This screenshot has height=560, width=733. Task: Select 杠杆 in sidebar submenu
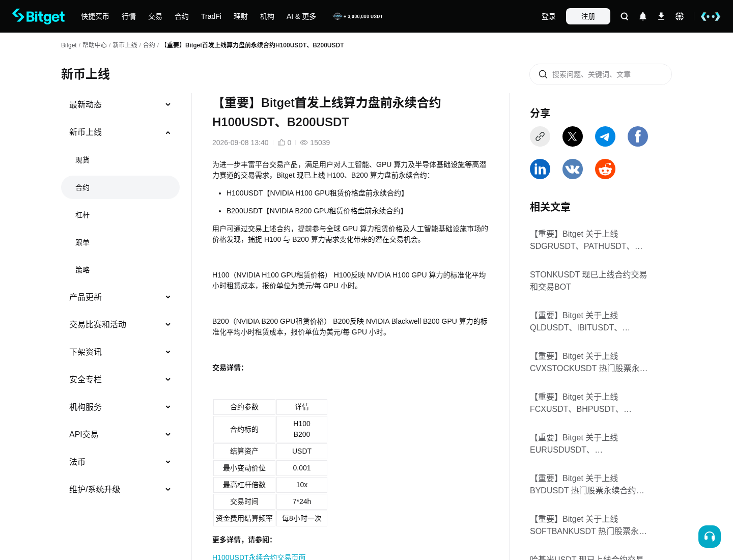[x=120, y=215]
